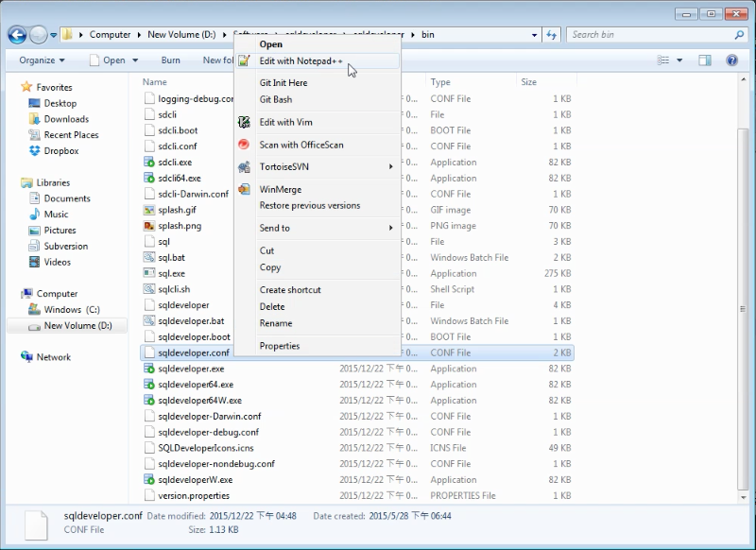
Task: Click the Search bin input field
Action: tap(650, 35)
